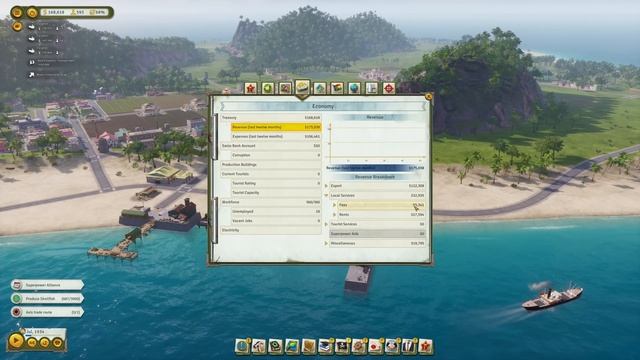640x360 pixels.
Task: Open the island map icon in bottom bar
Action: pyautogui.click(x=292, y=346)
